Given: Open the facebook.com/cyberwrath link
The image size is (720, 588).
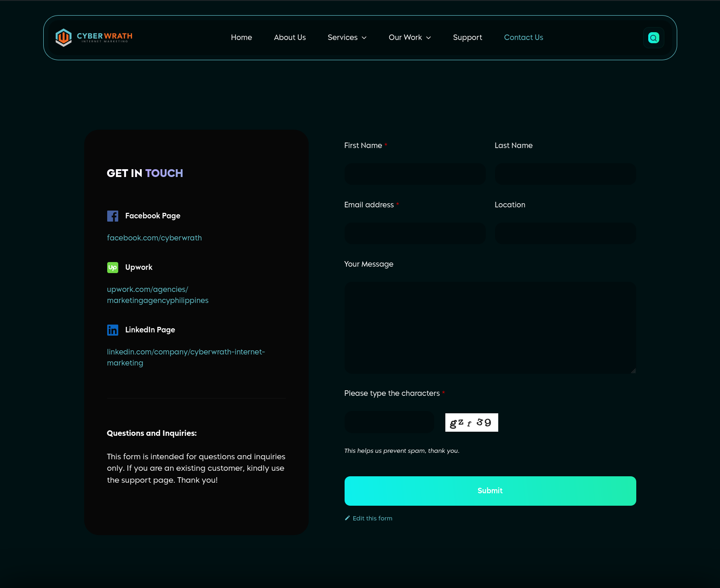Looking at the screenshot, I should point(154,238).
